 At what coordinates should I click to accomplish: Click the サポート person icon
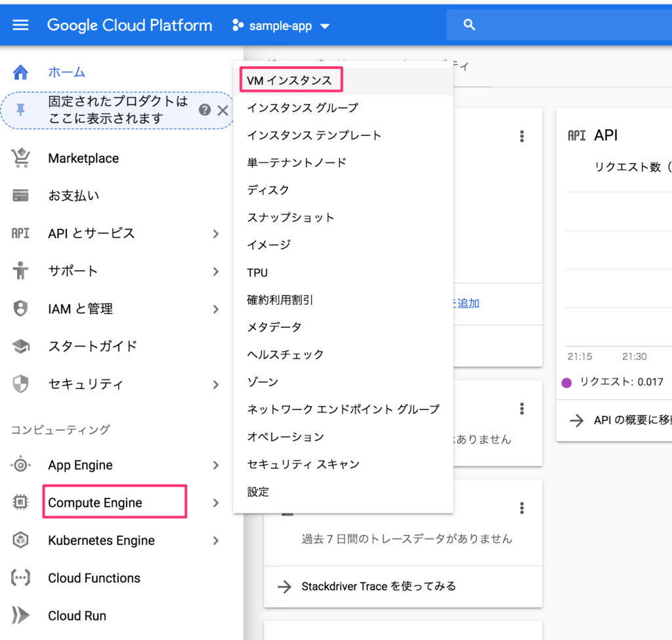20,270
